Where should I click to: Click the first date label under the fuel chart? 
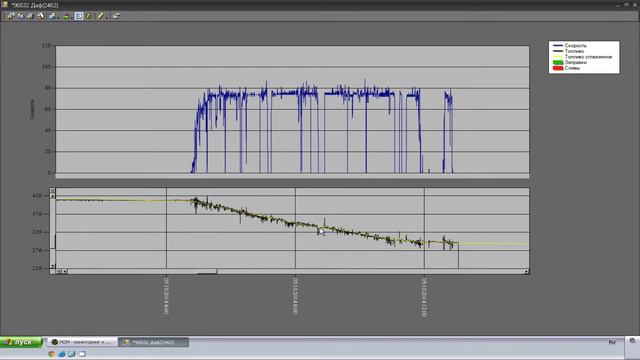click(166, 296)
